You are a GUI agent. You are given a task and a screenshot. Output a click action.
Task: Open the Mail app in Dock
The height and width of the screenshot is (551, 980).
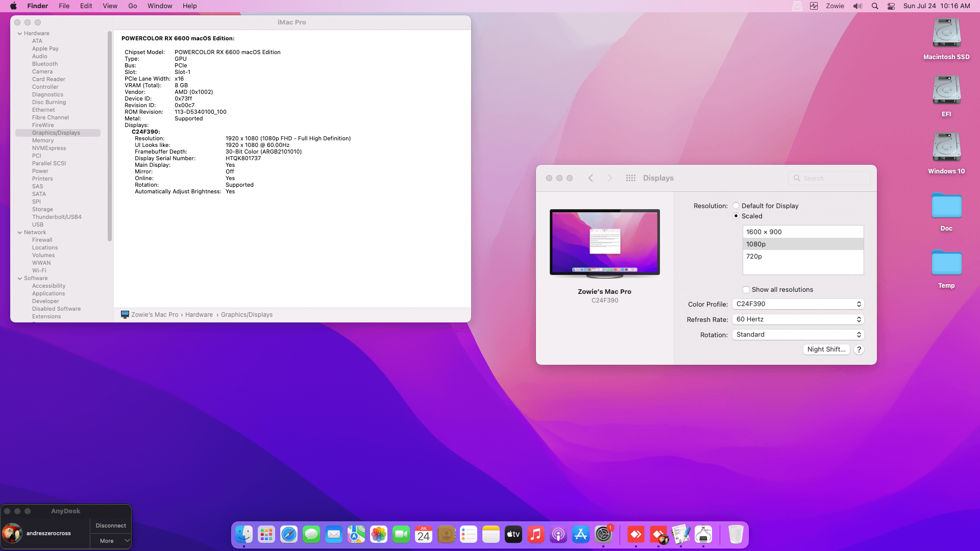(334, 534)
